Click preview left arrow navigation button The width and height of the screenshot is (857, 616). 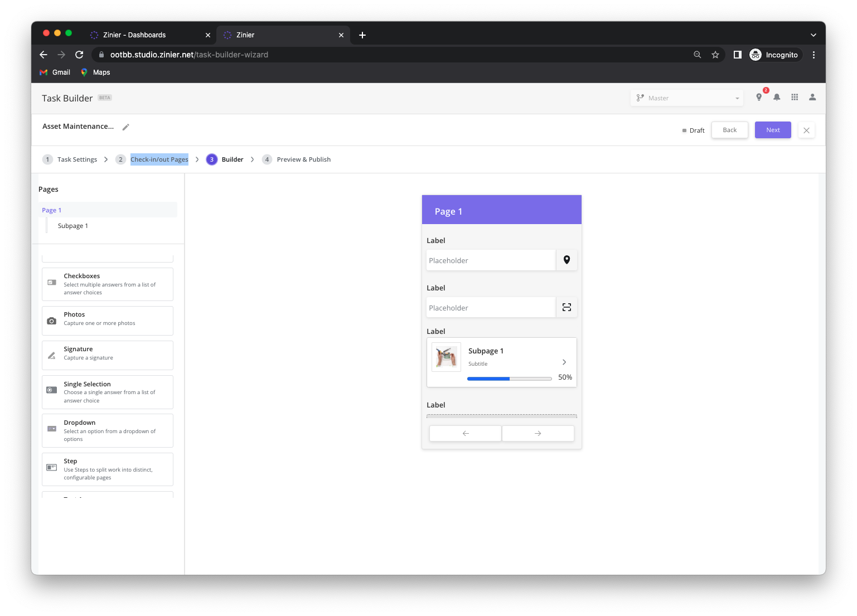466,433
